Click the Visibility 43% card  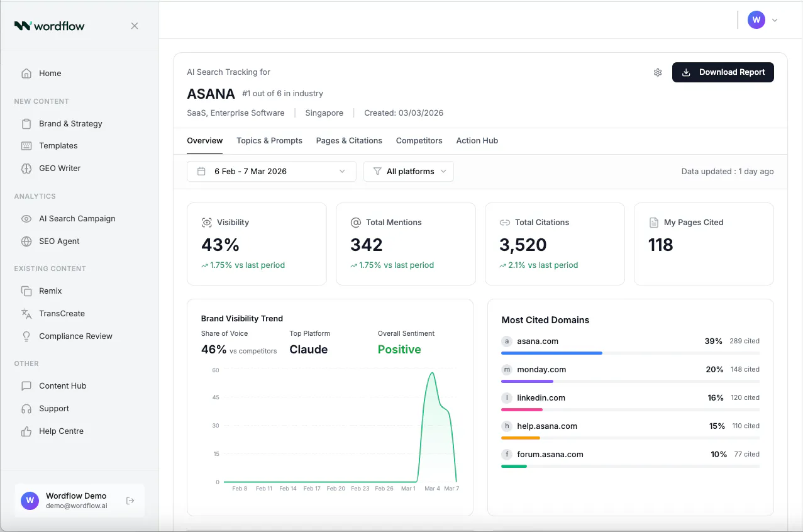(257, 244)
